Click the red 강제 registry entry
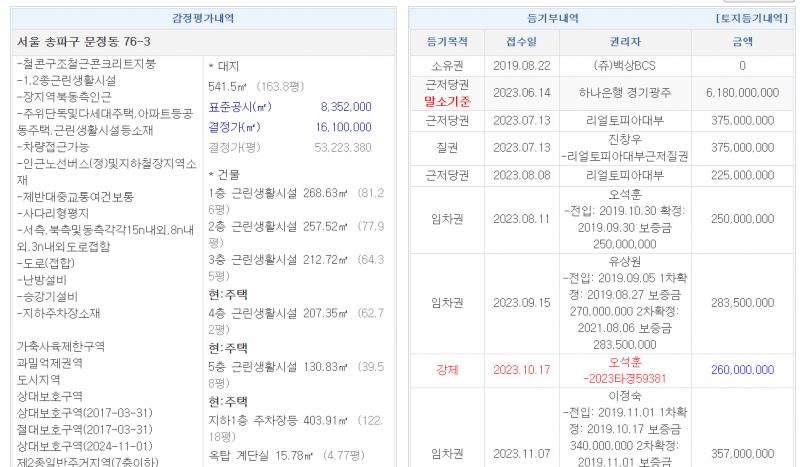This screenshot has width=800, height=467. 446,369
